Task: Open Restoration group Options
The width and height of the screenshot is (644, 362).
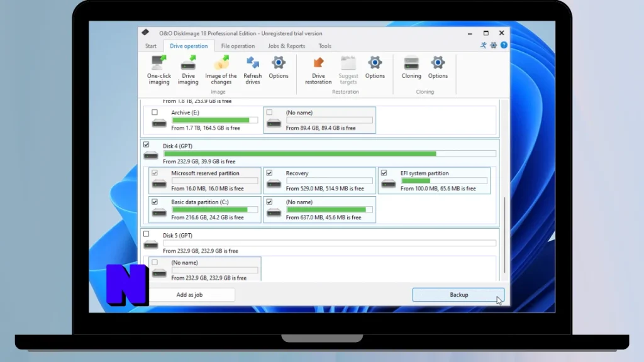Action: coord(375,68)
